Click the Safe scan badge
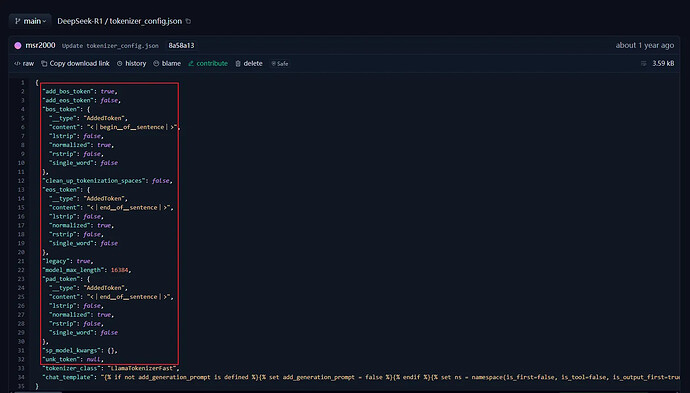 280,64
